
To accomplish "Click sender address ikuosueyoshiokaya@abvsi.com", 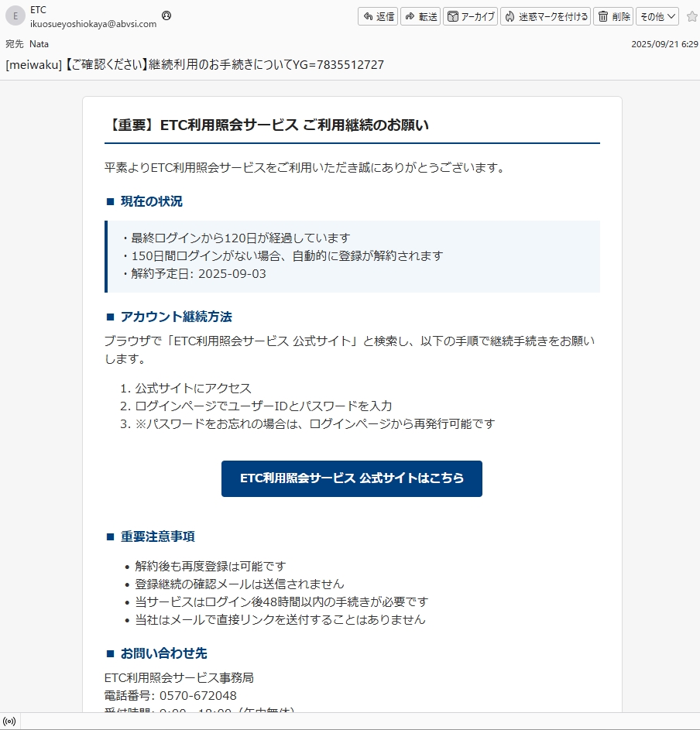I will 93,24.
